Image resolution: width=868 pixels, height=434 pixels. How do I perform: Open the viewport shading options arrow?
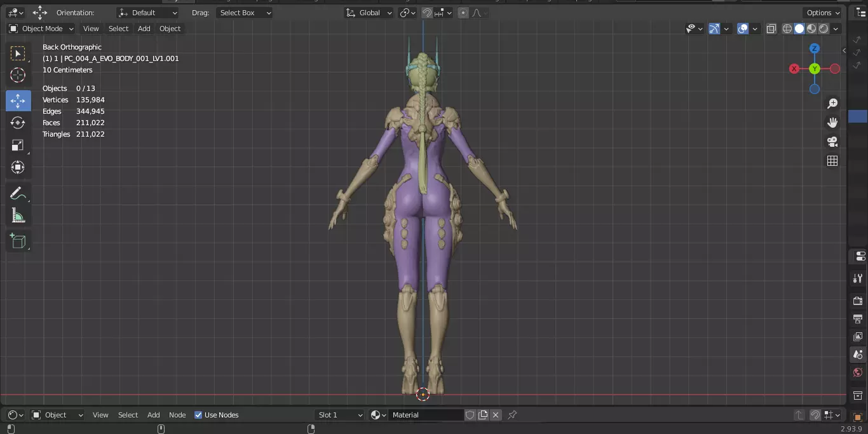(x=836, y=29)
